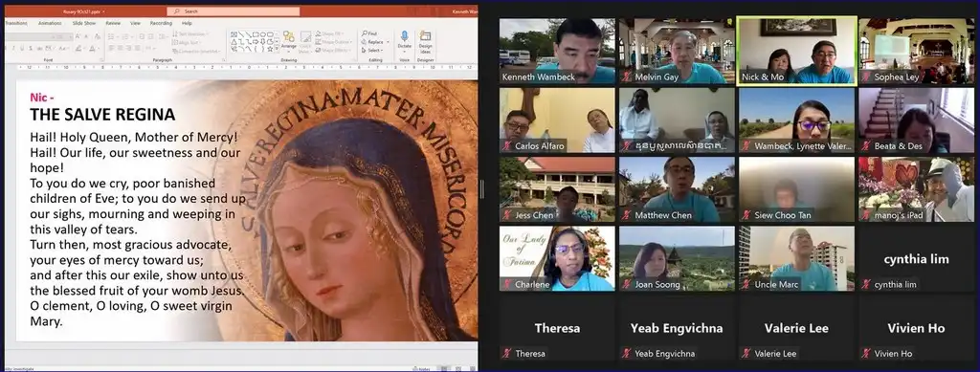980x372 pixels.
Task: Click Character Spacing icon in Font group
Action: pyautogui.click(x=49, y=48)
